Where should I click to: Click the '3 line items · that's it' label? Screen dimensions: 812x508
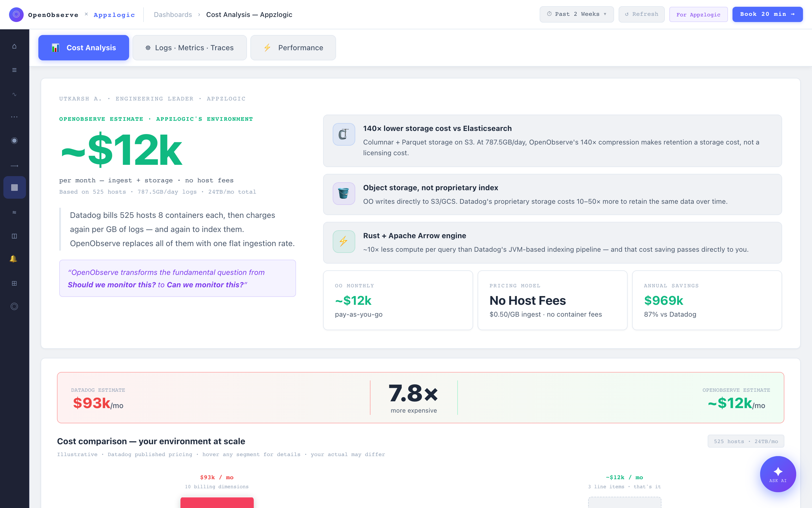[625, 487]
